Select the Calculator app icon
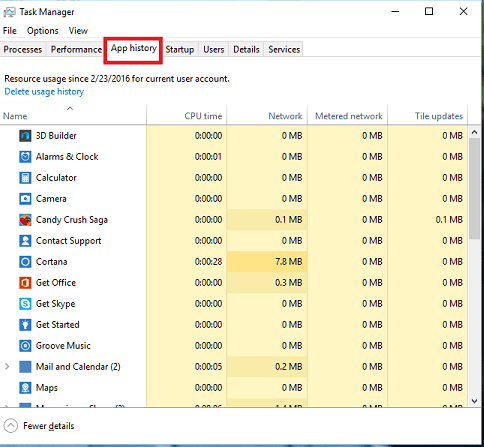 25,178
